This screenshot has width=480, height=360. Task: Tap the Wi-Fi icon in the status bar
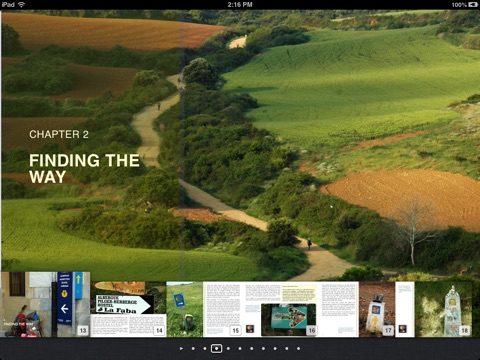pyautogui.click(x=22, y=4)
